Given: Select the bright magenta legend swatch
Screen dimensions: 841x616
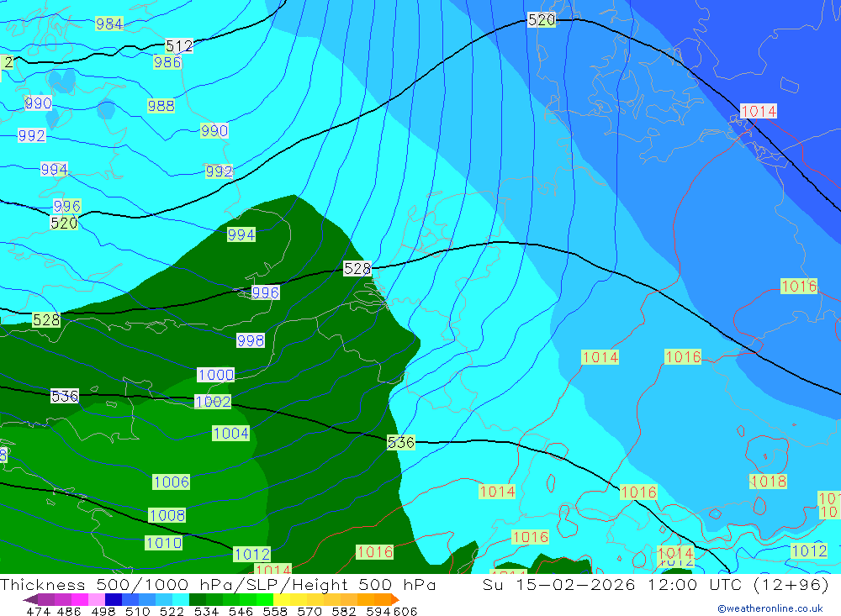Looking at the screenshot, I should click(x=80, y=599).
